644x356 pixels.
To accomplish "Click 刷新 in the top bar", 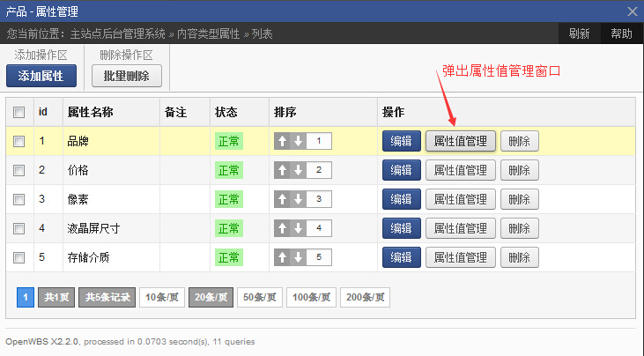I will click(579, 33).
